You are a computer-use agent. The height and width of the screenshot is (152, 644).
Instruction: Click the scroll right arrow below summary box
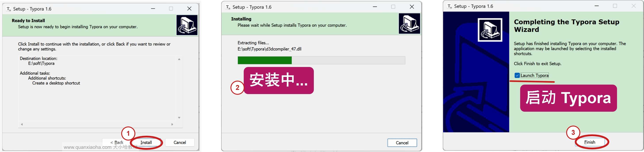[172, 124]
